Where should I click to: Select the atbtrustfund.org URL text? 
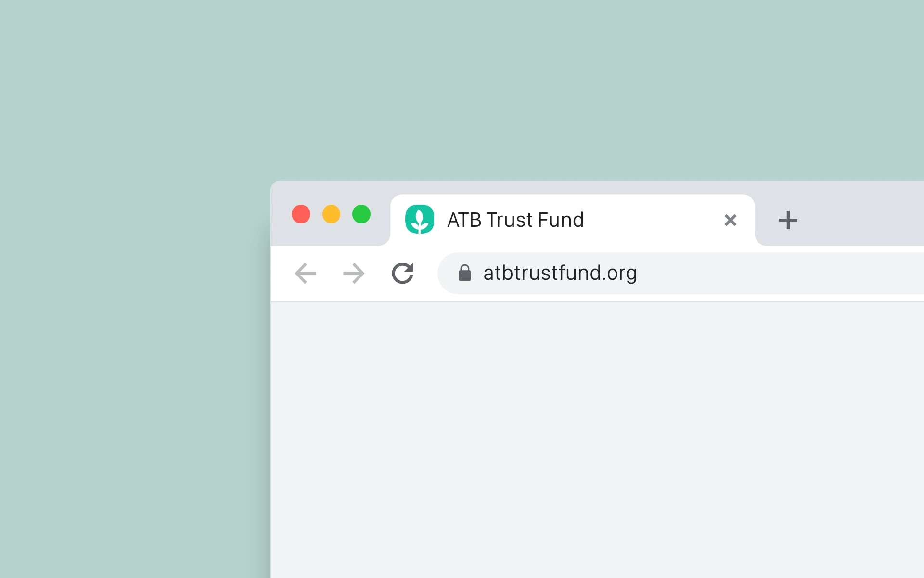tap(559, 272)
